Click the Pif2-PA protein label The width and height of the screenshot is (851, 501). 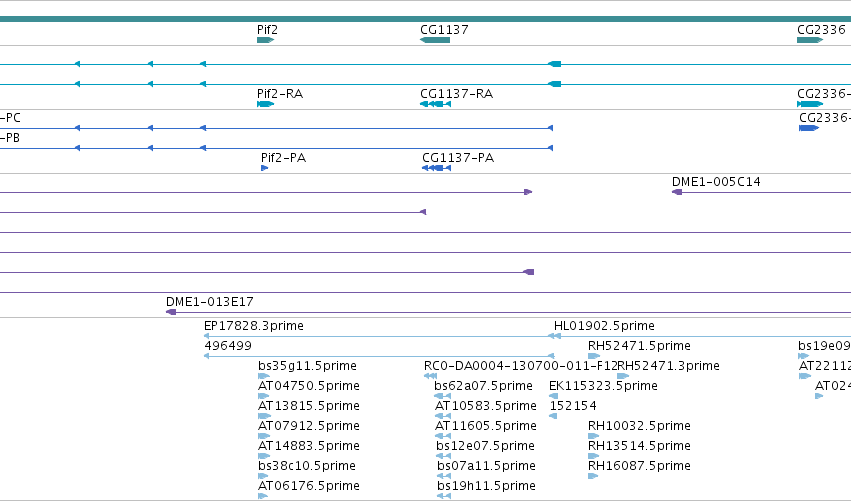(x=283, y=158)
